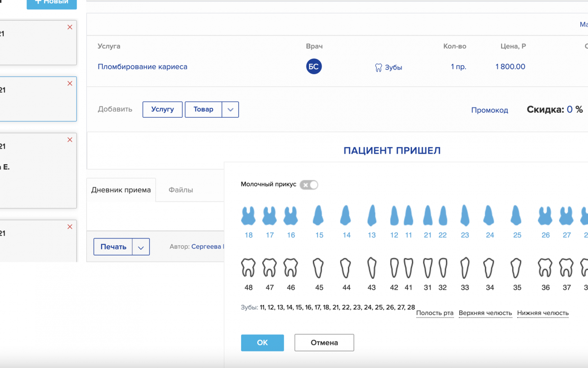The image size is (588, 368).
Task: Click the Промокод link
Action: coord(490,110)
